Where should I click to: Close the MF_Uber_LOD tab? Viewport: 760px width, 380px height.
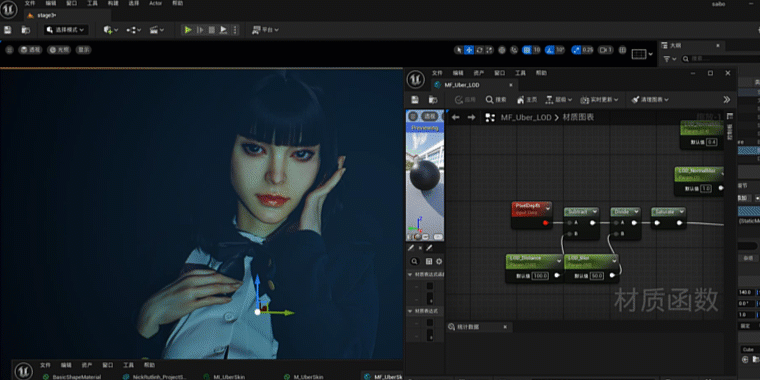[x=510, y=85]
